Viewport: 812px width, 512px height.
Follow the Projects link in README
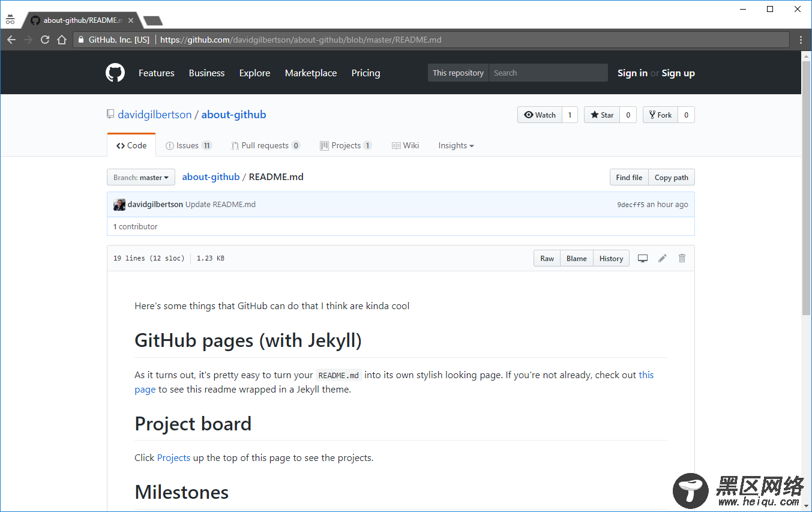click(x=173, y=457)
